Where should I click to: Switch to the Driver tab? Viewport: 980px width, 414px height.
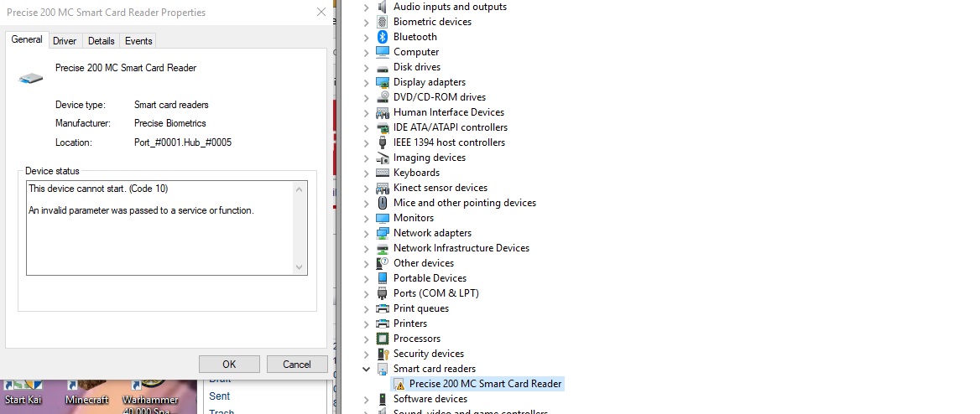coord(65,40)
